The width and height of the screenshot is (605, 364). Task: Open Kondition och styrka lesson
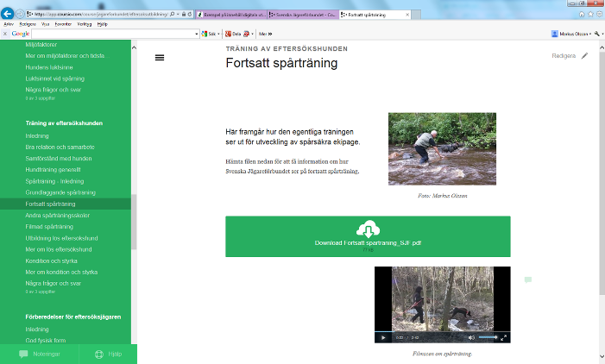coord(51,260)
